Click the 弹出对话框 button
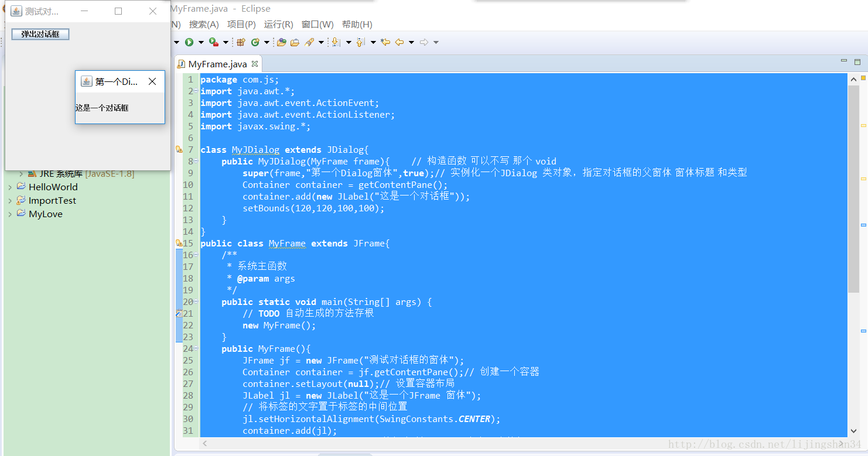This screenshot has width=868, height=456. [40, 34]
